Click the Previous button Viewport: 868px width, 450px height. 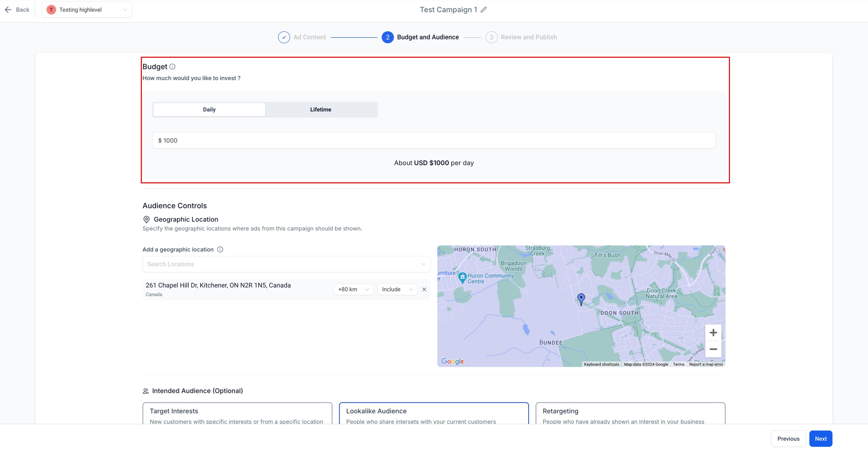788,439
